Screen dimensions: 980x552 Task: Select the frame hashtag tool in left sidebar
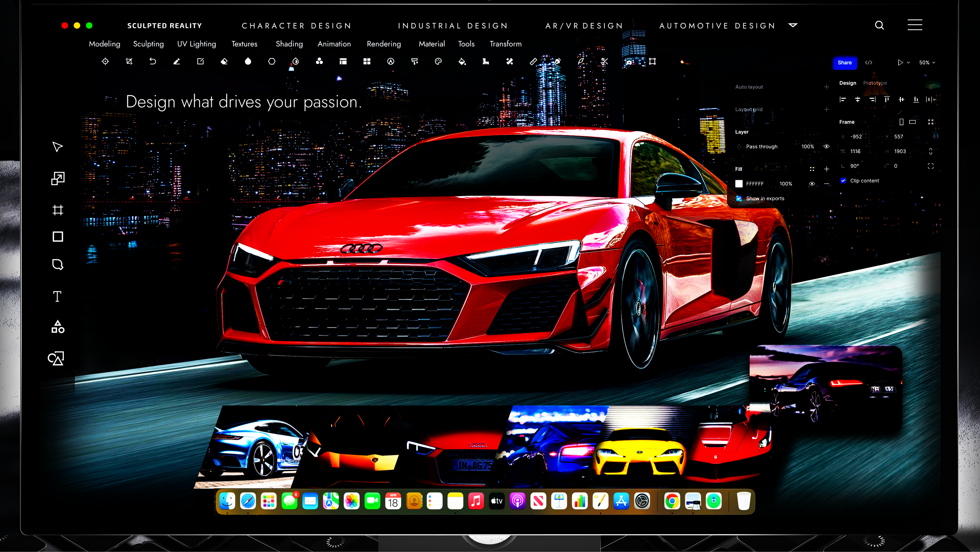[x=58, y=210]
